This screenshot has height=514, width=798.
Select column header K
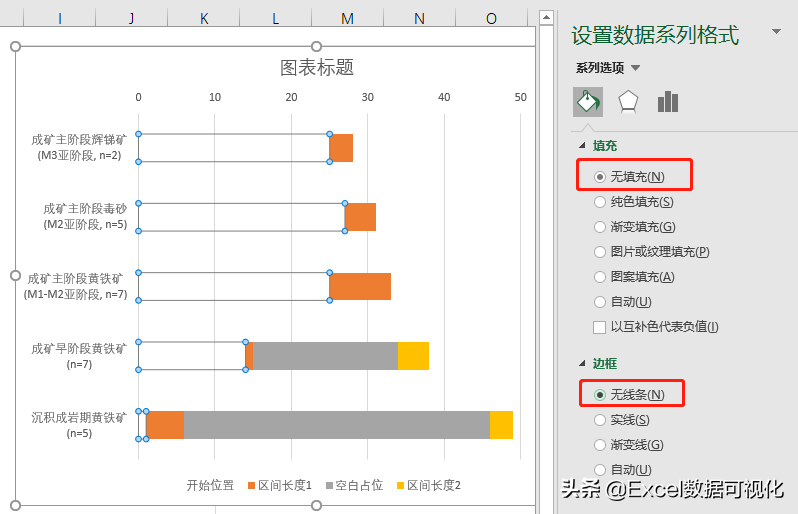[204, 19]
